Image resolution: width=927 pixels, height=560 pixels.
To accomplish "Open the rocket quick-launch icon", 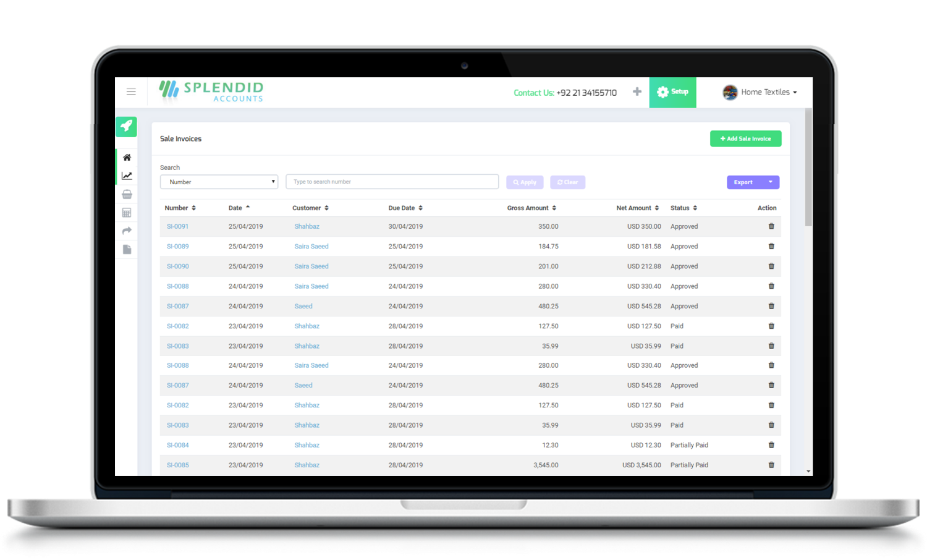I will [126, 126].
